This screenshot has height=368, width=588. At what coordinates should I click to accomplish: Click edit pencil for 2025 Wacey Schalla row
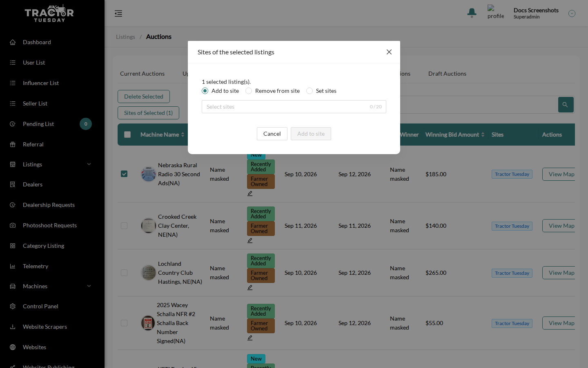(x=250, y=338)
